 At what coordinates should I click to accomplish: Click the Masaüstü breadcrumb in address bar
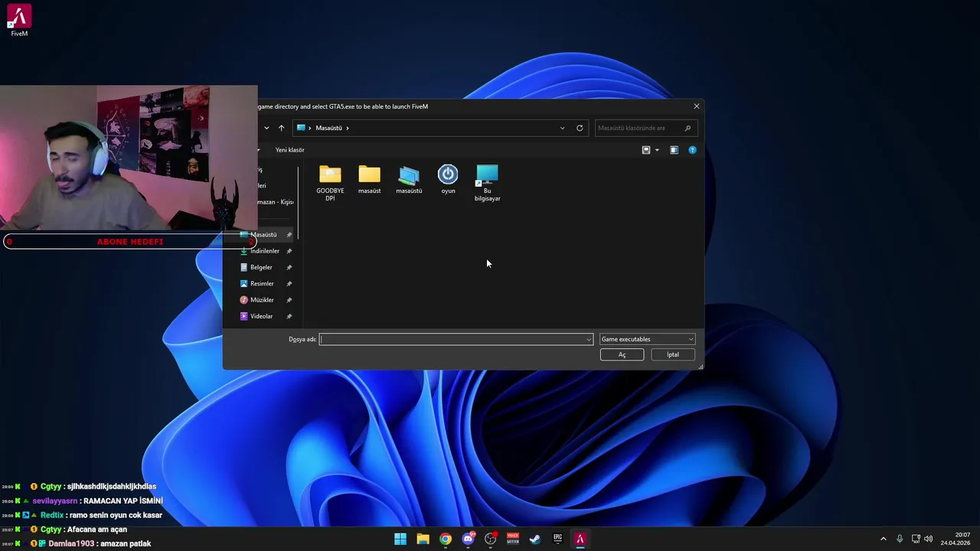tap(328, 128)
